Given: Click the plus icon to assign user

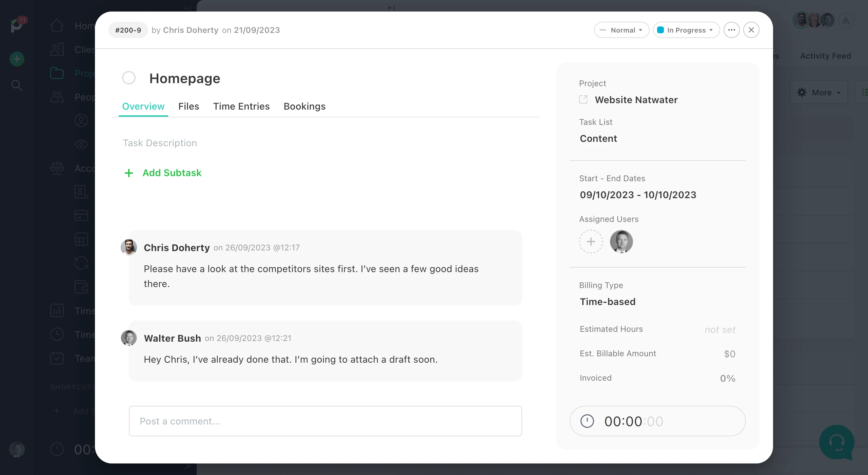Looking at the screenshot, I should tap(591, 242).
